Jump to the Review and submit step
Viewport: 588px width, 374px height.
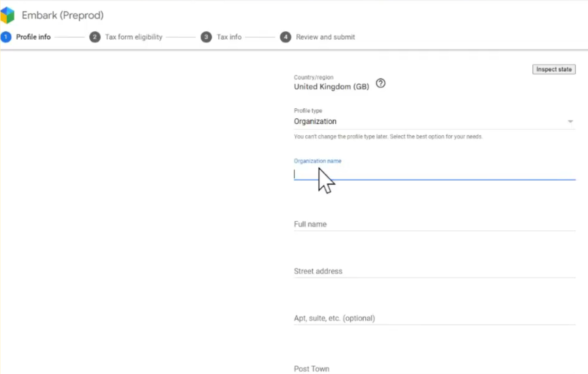coord(325,37)
